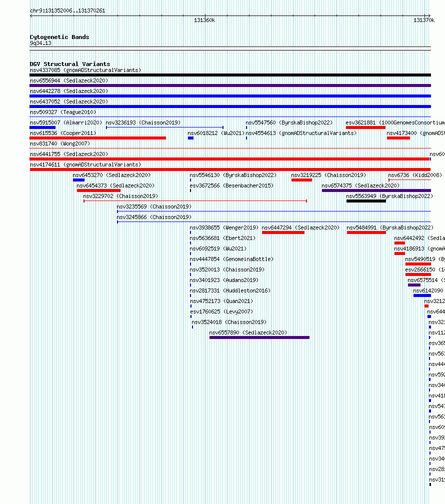Open the nsv3401923 (Audano2019) label

[224, 280]
